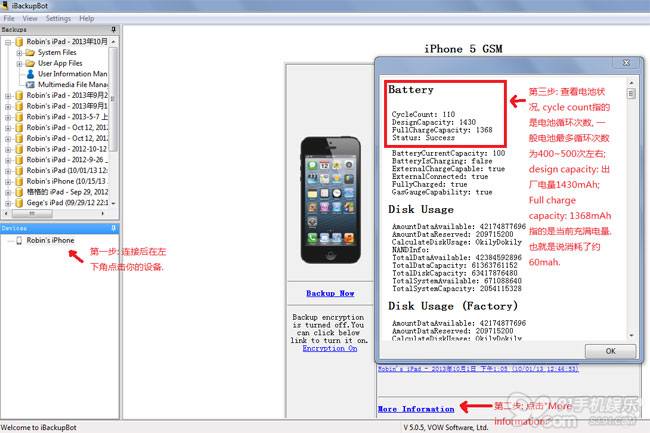Open the View menu

pos(30,19)
